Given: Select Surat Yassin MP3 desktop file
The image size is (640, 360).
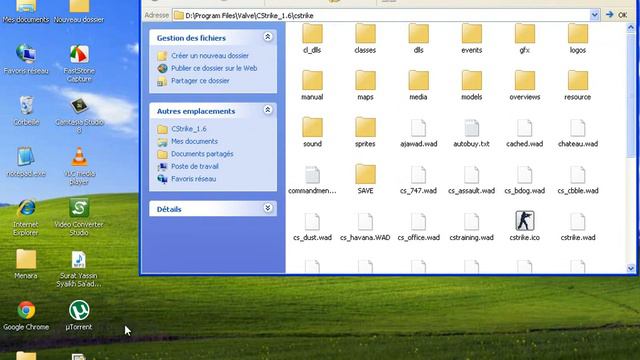Looking at the screenshot, I should click(x=79, y=269).
